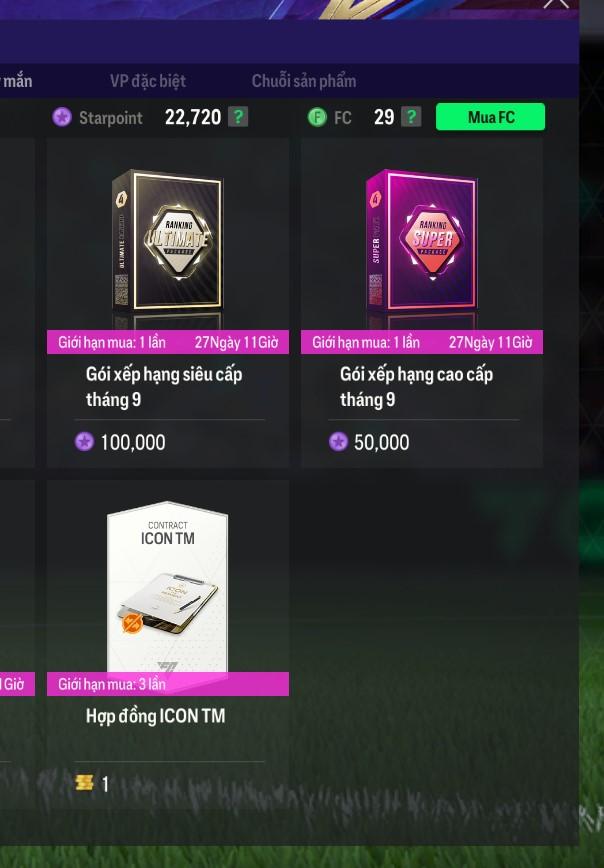
Task: Click the Contract ICON TM card image
Action: pyautogui.click(x=168, y=587)
